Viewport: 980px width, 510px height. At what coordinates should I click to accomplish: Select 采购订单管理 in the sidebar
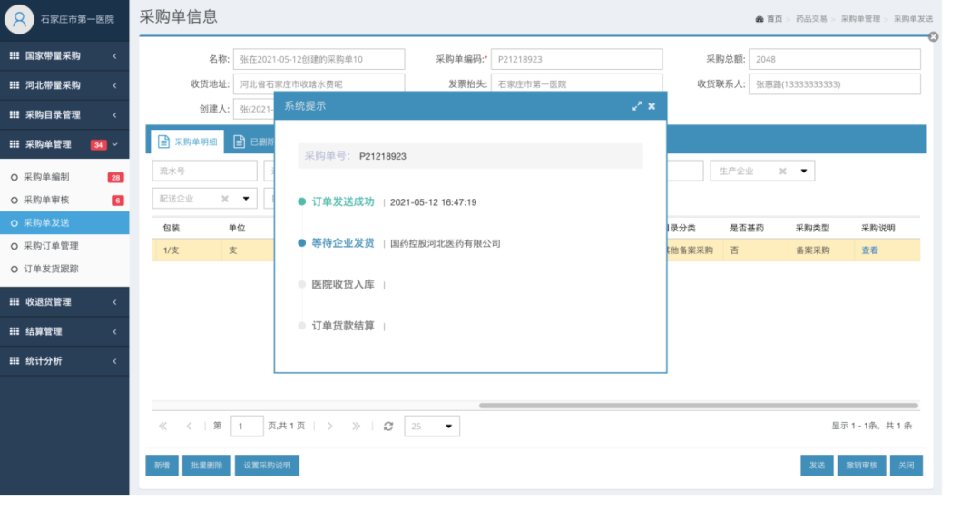[51, 246]
